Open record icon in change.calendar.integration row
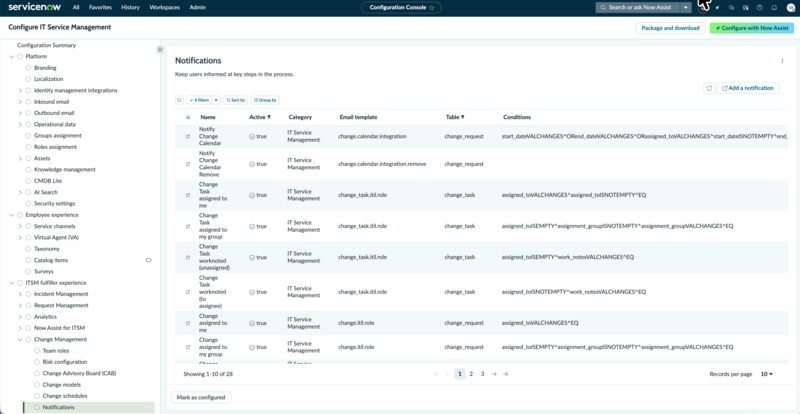800x414 pixels. [188, 137]
